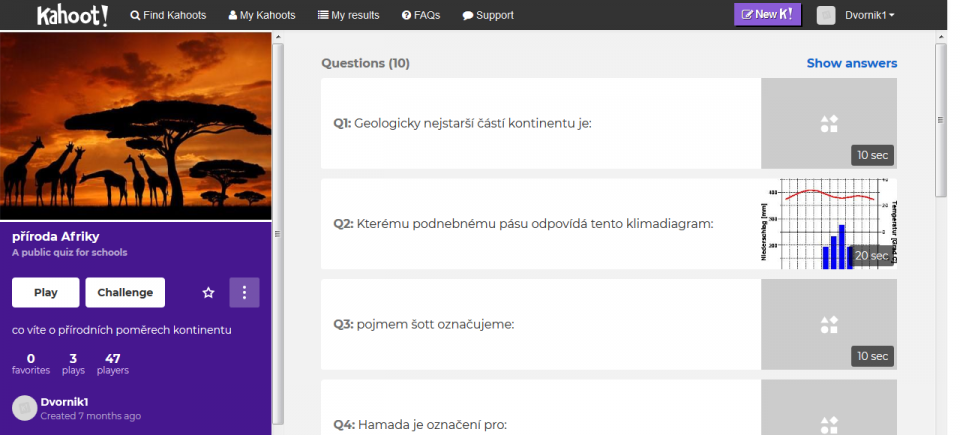Click the scroll up arrow on right scrollbar
This screenshot has height=435, width=960.
942,37
